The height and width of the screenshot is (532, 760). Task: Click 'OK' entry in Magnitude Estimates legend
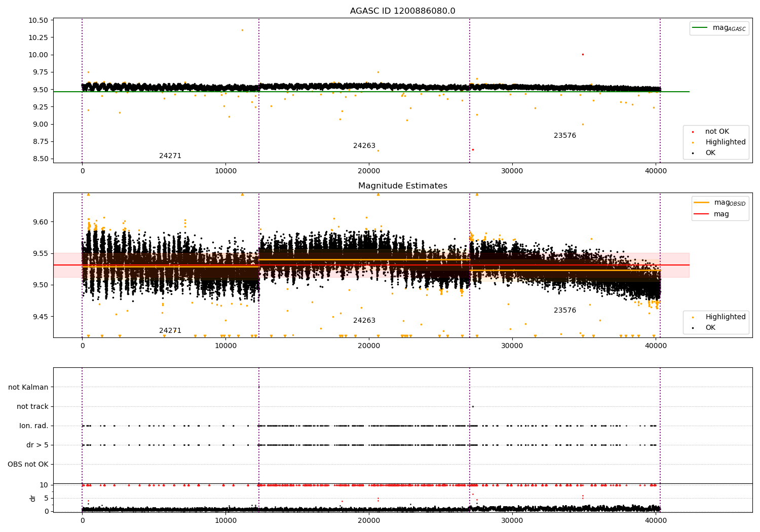pos(710,328)
